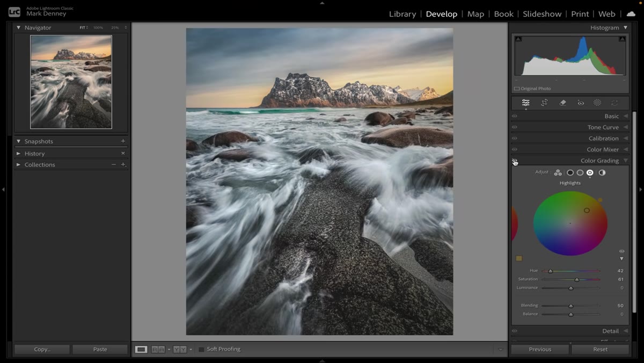This screenshot has height=363, width=644.
Task: Toggle Calibration panel visibility eye
Action: [514, 138]
